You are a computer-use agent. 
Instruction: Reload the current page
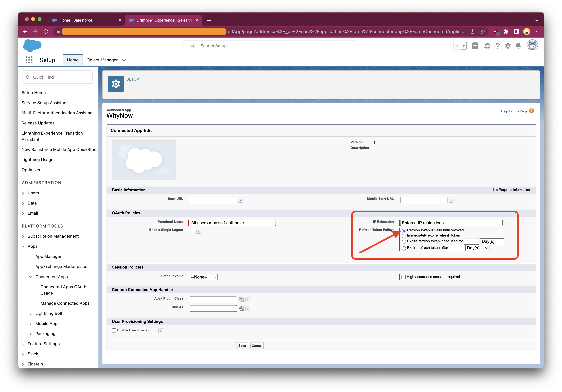(46, 32)
